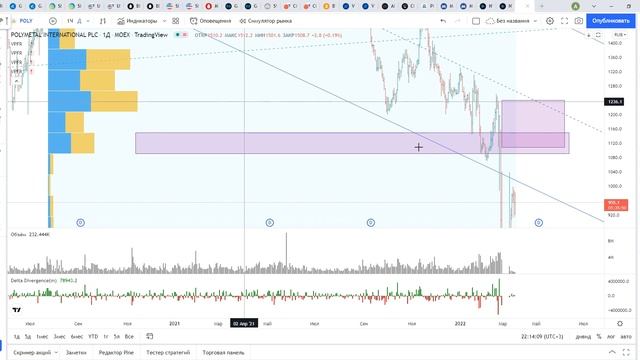Click the red current price label
640x360 pixels.
coord(616,205)
